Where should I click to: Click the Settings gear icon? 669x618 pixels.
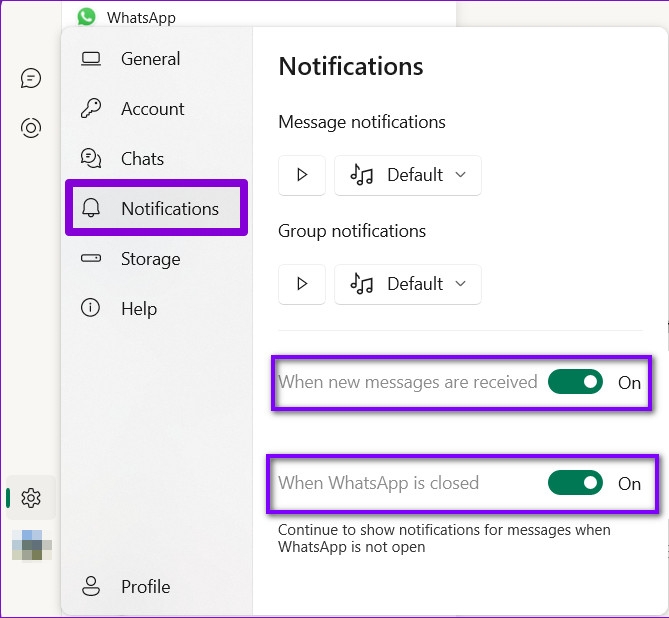coord(31,498)
